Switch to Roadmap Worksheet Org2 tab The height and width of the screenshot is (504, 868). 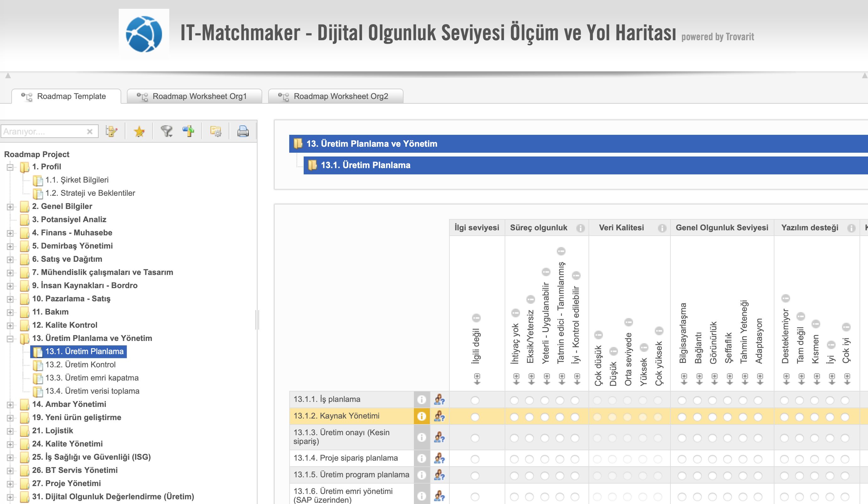tap(335, 96)
